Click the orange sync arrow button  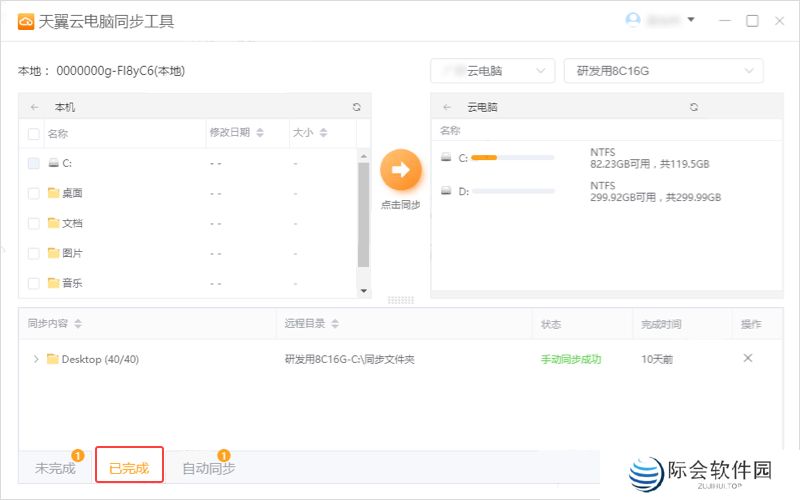click(401, 170)
